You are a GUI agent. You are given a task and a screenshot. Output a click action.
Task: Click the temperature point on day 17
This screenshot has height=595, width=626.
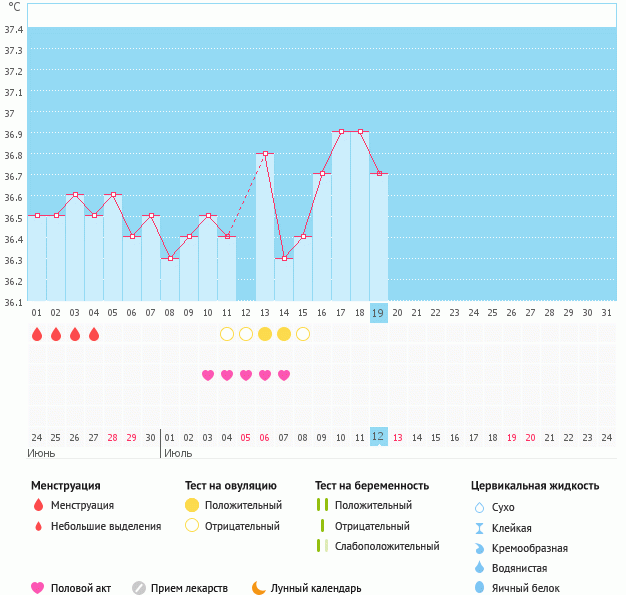[341, 132]
